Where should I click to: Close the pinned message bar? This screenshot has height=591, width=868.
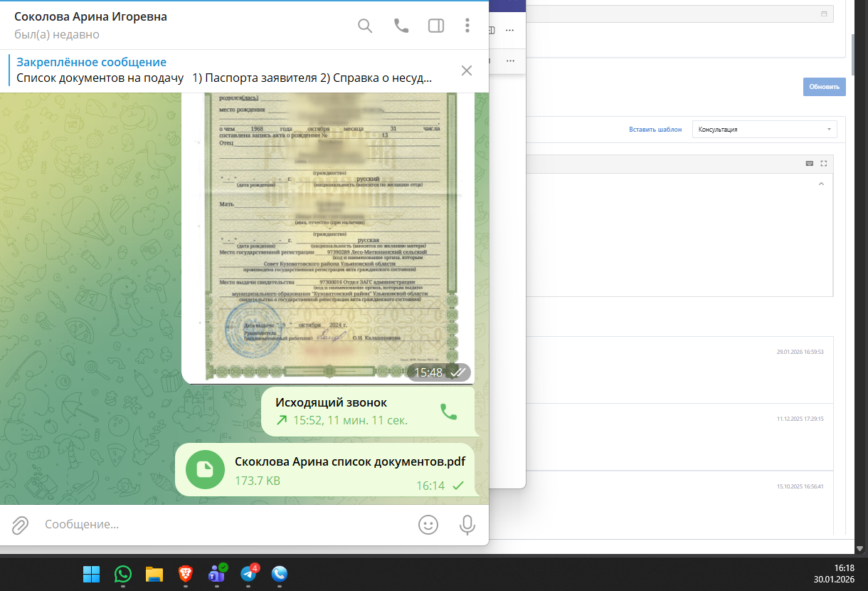point(467,70)
